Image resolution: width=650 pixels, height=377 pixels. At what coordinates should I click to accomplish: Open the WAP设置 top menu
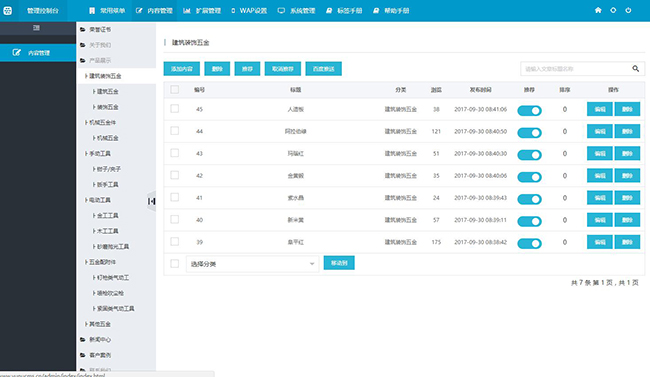point(249,11)
